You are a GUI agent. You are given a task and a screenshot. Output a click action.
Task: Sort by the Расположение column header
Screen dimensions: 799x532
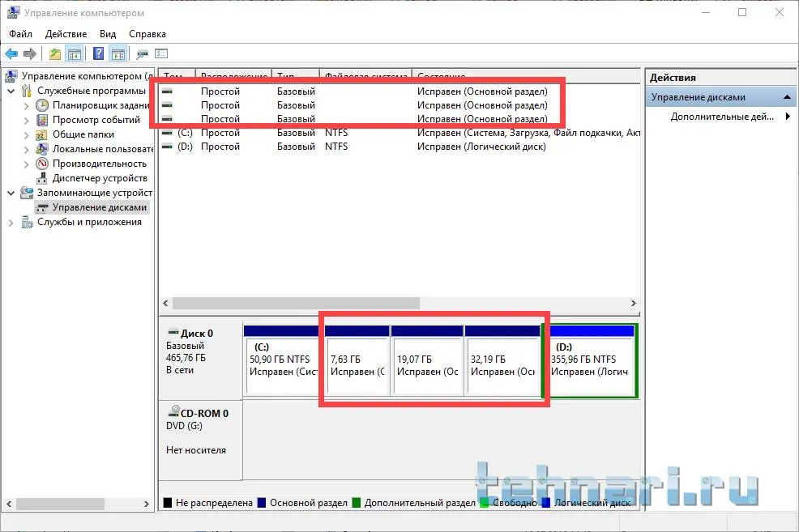(x=233, y=76)
